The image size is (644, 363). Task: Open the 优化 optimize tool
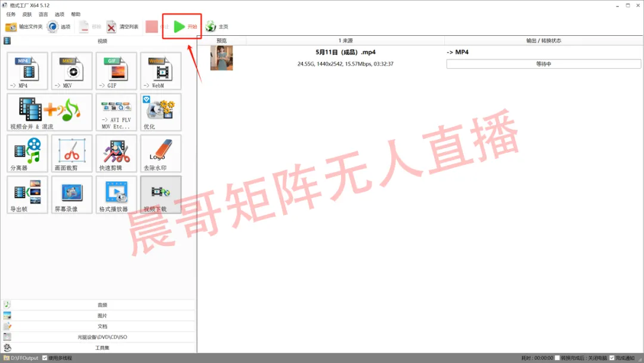tap(160, 112)
